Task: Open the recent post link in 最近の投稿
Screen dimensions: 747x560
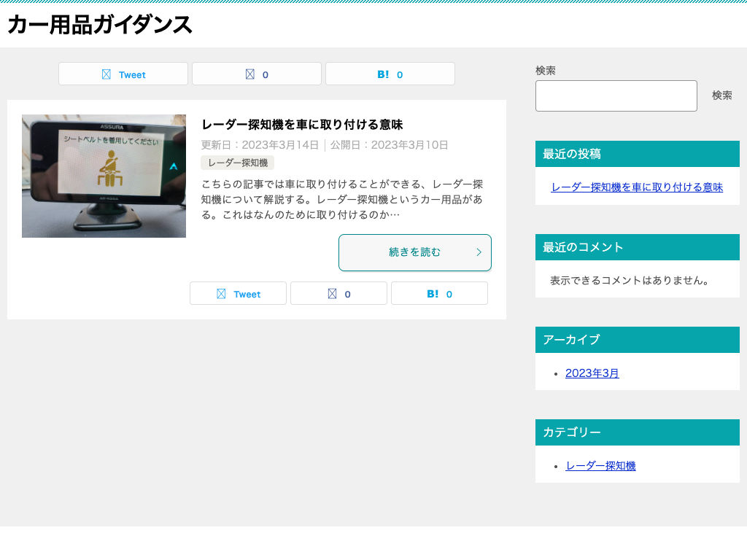Action: coord(636,187)
